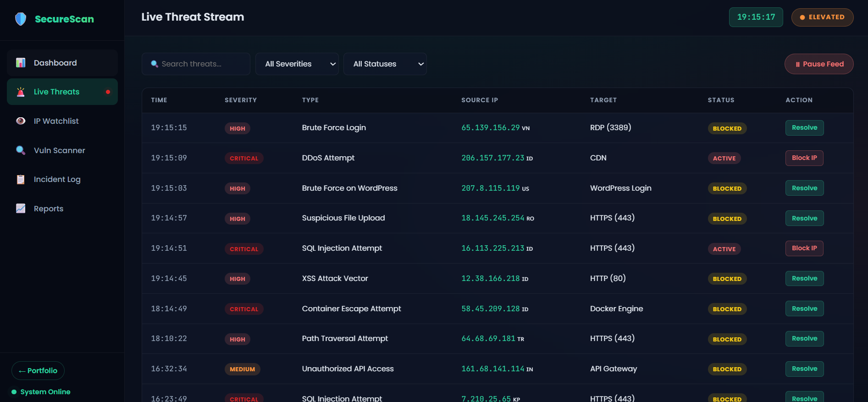Open the IP Watchlist page
Screen dimensions: 868x402
tap(62, 121)
